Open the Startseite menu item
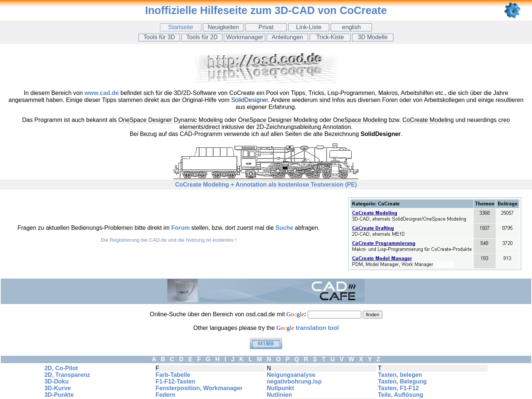 pos(181,27)
